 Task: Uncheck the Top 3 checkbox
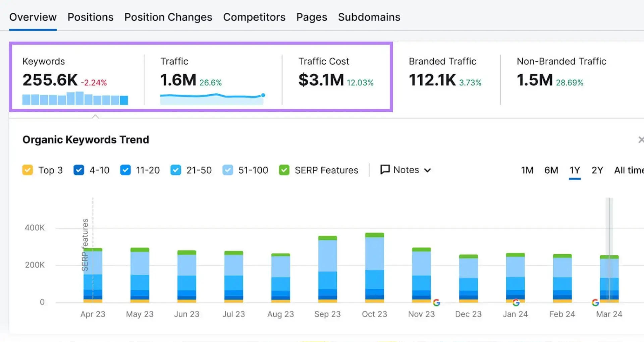click(x=28, y=170)
